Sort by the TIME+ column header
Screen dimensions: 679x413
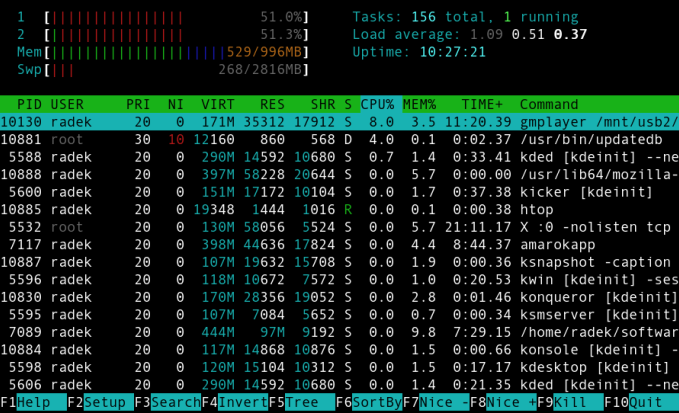482,104
